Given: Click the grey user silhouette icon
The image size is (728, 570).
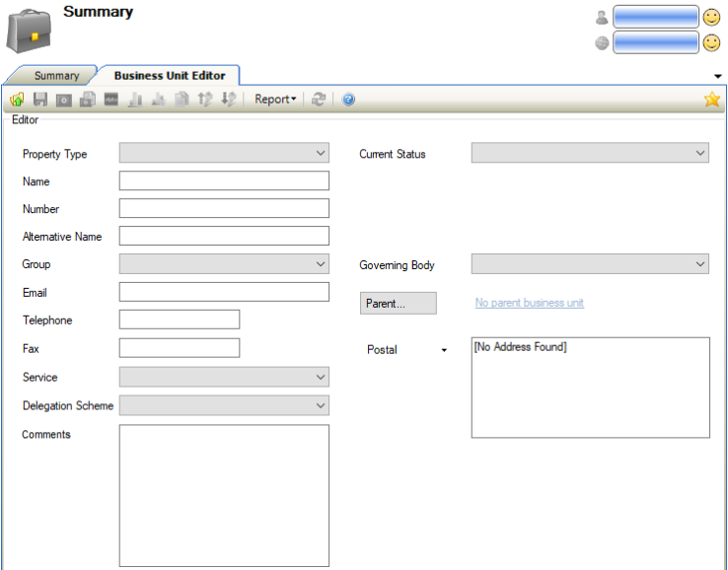Looking at the screenshot, I should click(602, 17).
